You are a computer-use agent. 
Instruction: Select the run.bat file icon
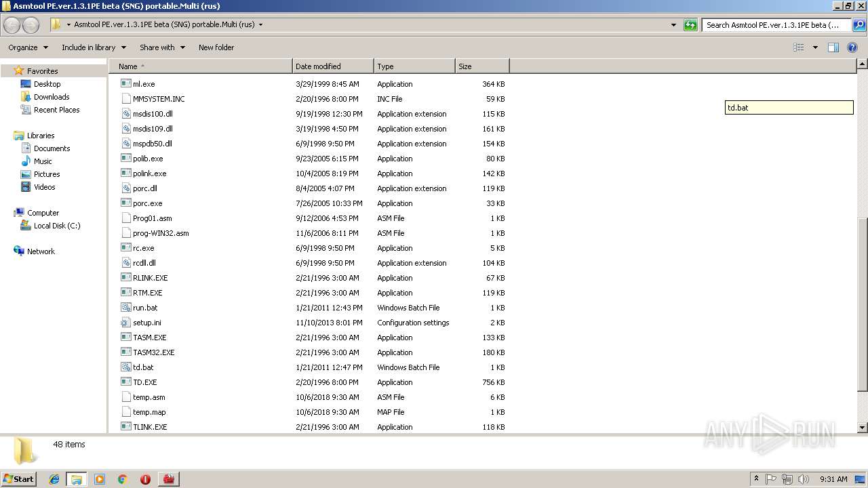pos(125,307)
